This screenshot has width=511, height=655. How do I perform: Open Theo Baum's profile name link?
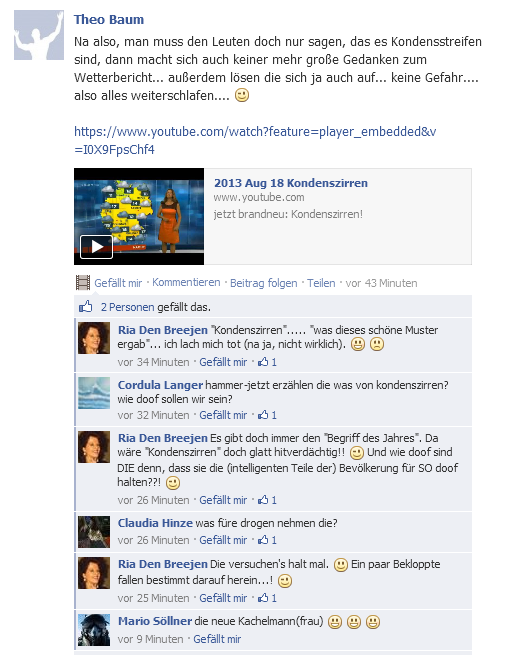[109, 20]
